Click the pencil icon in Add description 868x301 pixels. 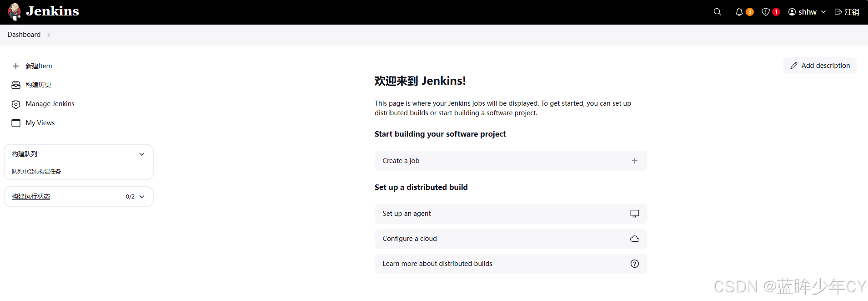(794, 66)
